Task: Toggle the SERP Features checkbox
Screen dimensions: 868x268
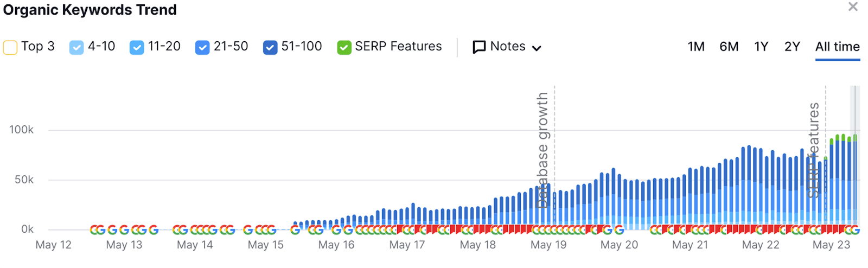Action: (x=344, y=47)
